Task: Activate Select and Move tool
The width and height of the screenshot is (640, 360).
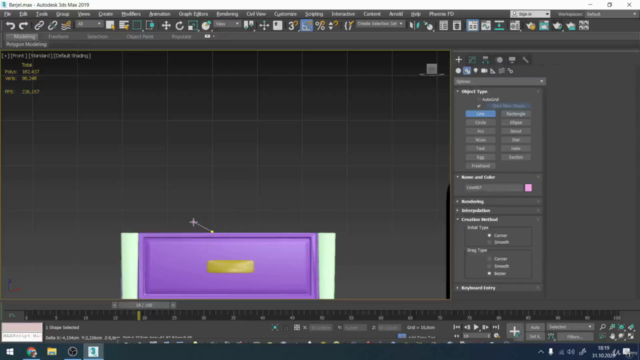Action: point(166,26)
